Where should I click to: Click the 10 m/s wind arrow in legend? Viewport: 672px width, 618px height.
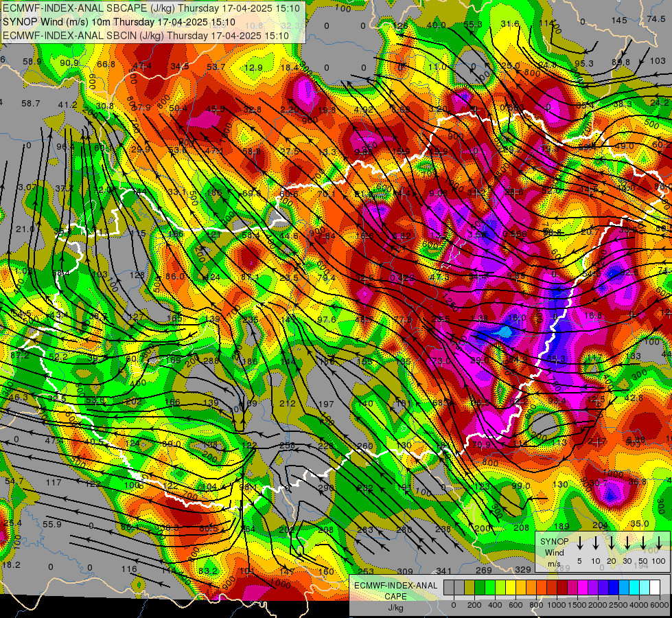click(x=595, y=542)
